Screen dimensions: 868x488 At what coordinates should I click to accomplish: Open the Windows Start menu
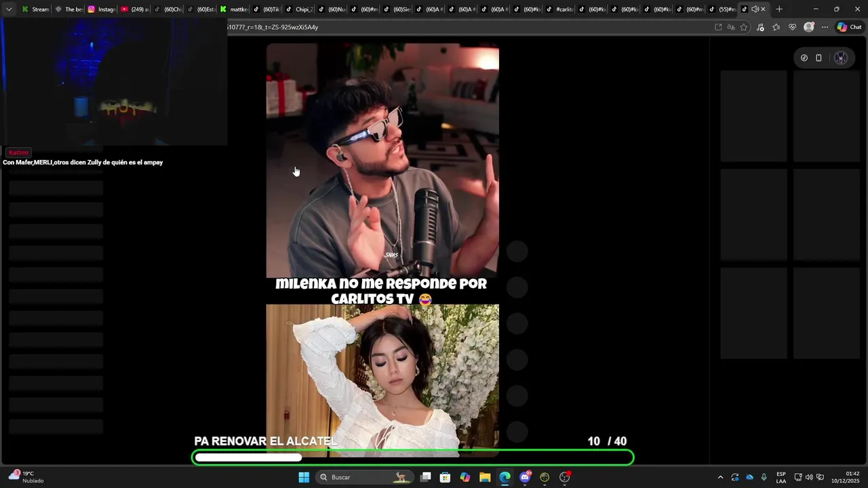[x=304, y=477]
